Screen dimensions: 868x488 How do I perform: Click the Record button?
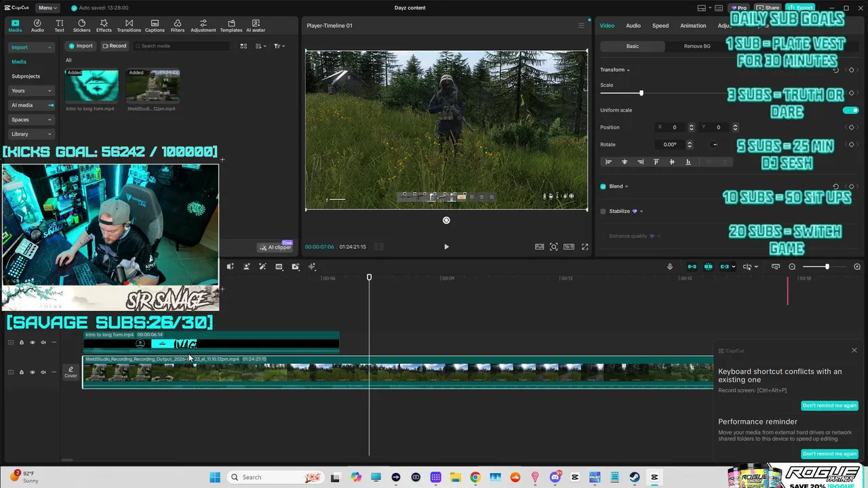114,46
